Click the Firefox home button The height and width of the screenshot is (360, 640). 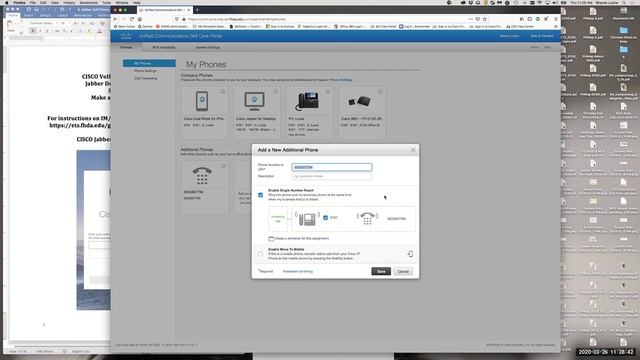pyautogui.click(x=140, y=19)
